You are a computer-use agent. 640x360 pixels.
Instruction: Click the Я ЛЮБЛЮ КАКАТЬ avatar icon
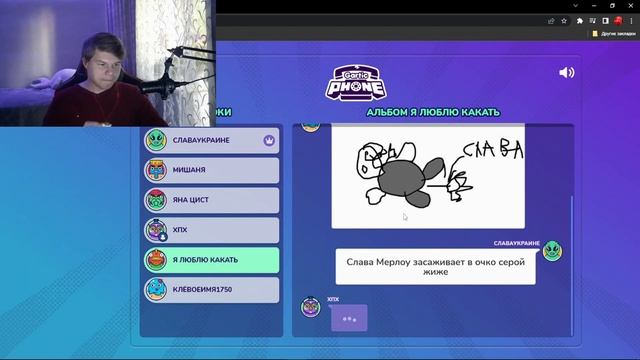156,260
